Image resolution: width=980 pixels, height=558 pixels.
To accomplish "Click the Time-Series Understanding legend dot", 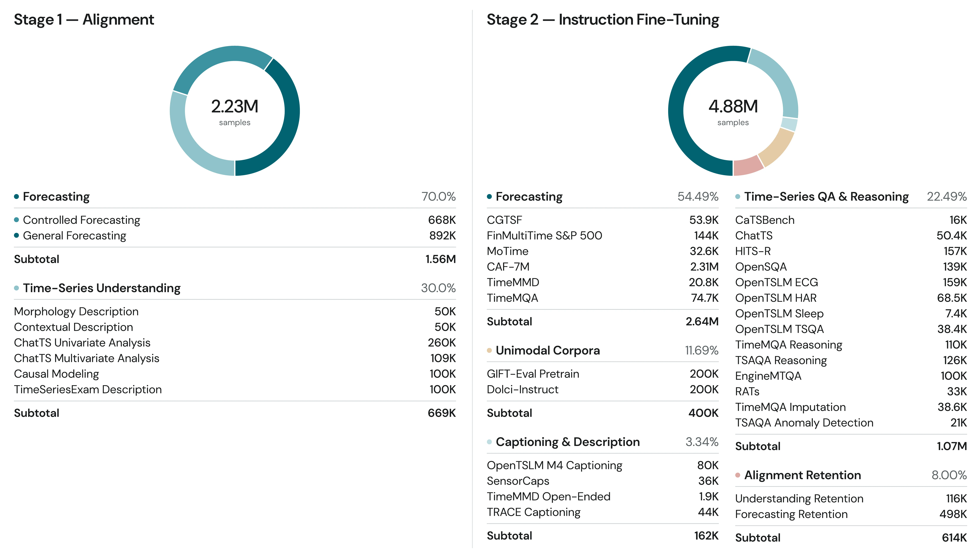I will [17, 288].
